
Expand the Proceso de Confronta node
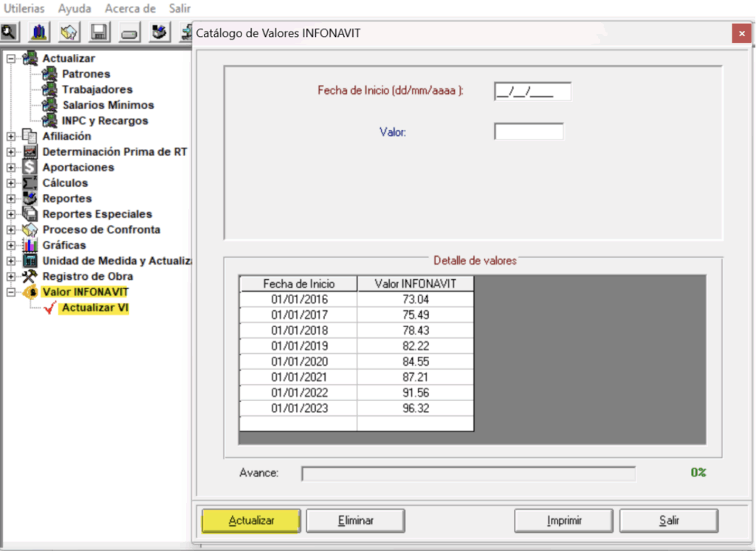pos(10,230)
